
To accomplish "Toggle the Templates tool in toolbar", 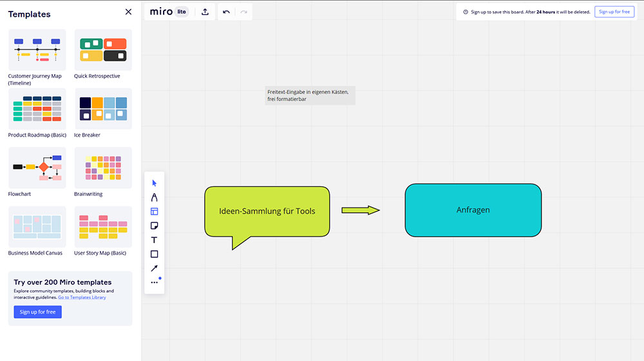I will pyautogui.click(x=154, y=211).
